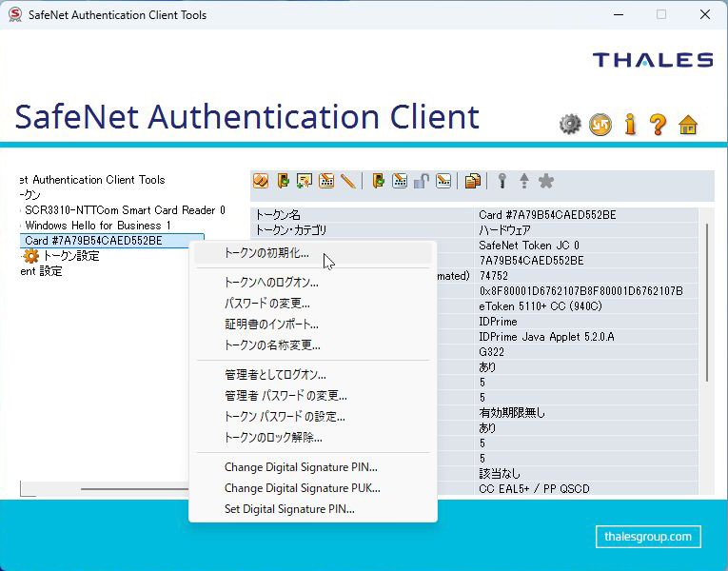
Task: Click the THALES logo
Action: pos(652,60)
